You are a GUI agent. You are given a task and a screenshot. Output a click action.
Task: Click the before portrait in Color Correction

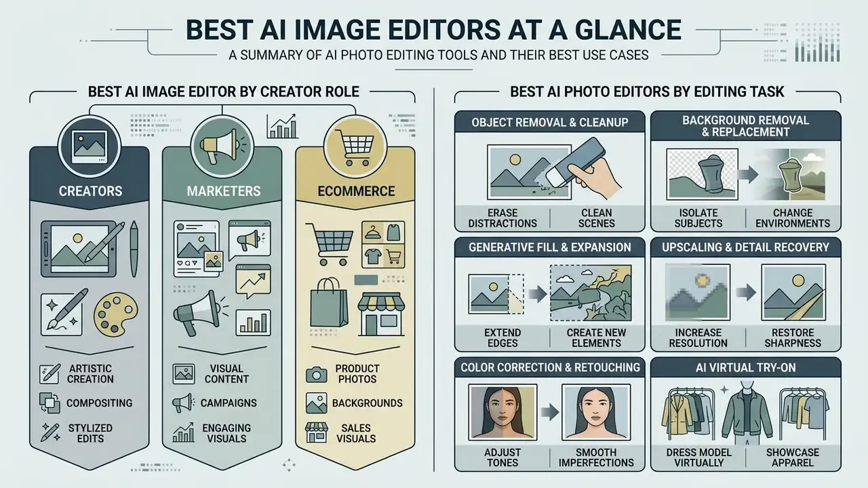point(502,411)
